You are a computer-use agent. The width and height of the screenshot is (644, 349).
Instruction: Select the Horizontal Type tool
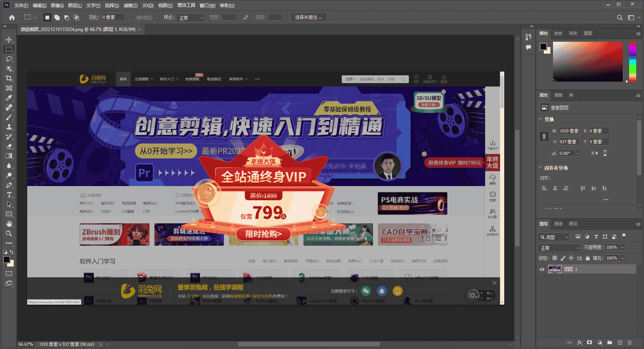pyautogui.click(x=9, y=195)
